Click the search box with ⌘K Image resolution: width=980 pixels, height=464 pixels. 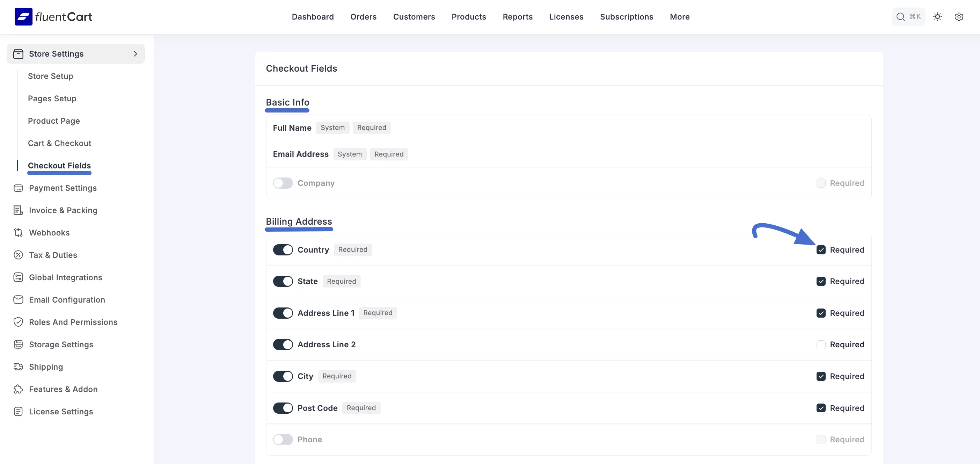click(908, 17)
